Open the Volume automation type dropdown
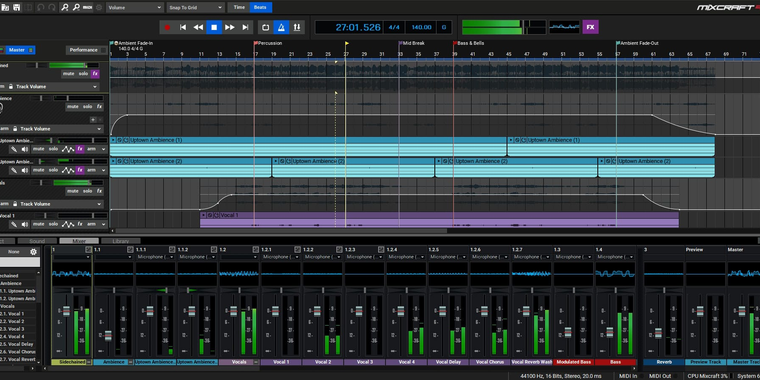The image size is (760, 380). click(x=135, y=7)
